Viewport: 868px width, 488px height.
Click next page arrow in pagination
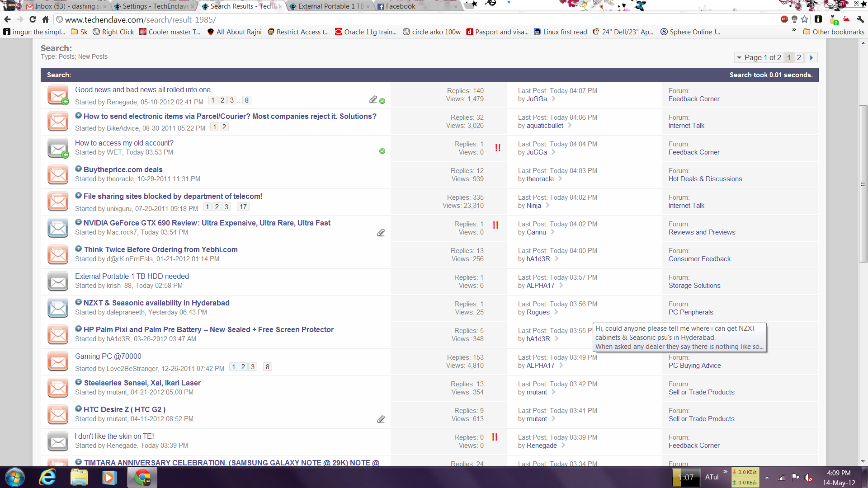coord(811,58)
